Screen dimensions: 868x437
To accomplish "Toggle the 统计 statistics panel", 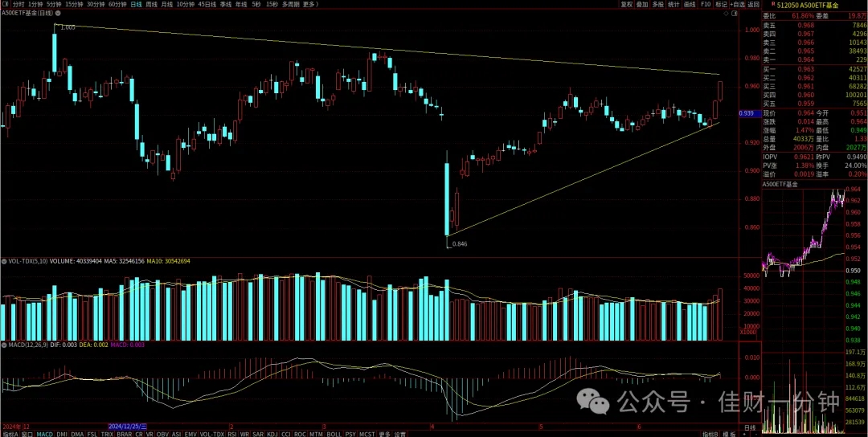I will (x=674, y=4).
